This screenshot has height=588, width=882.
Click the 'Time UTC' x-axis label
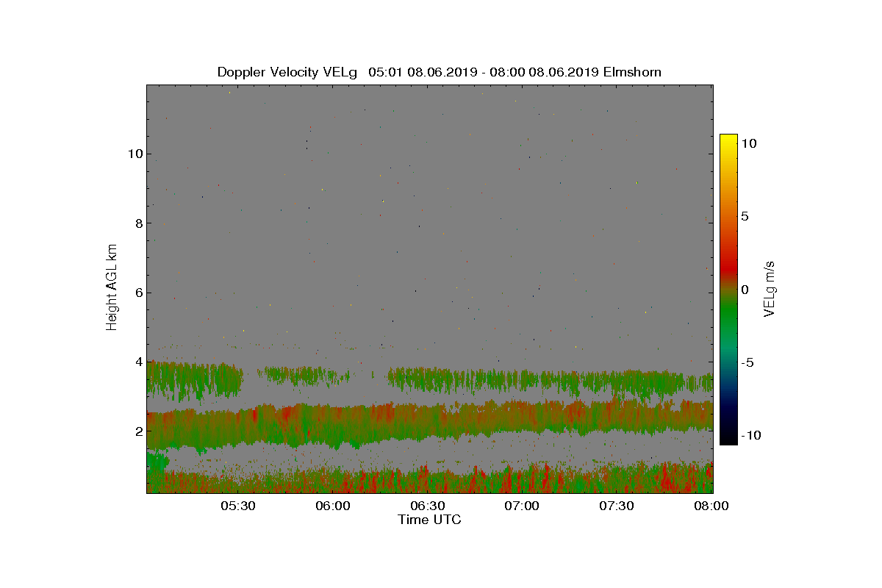pyautogui.click(x=429, y=520)
